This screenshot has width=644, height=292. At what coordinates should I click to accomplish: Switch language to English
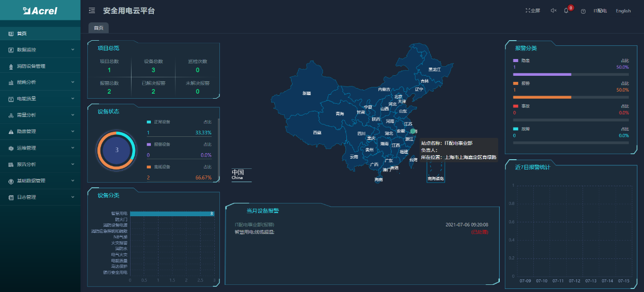pyautogui.click(x=623, y=11)
